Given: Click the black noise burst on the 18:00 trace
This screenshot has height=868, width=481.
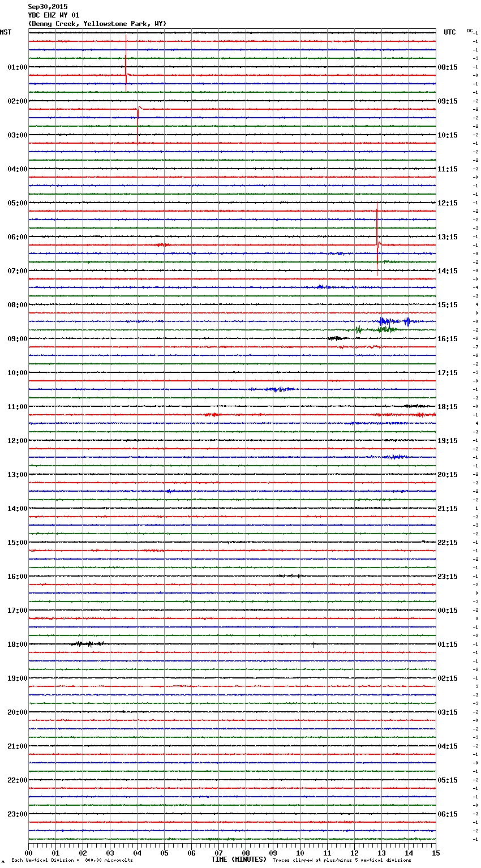Looking at the screenshot, I should tap(87, 644).
